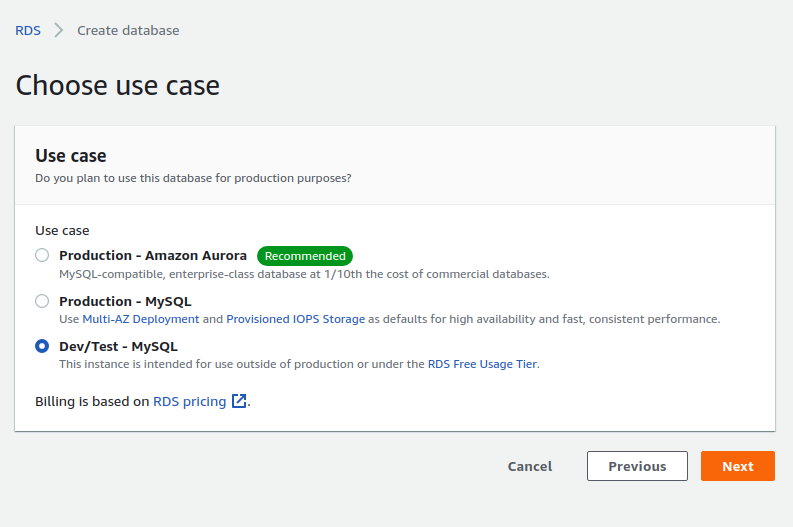The image size is (793, 527).
Task: Click the 'Choose use case' page heading
Action: click(117, 85)
